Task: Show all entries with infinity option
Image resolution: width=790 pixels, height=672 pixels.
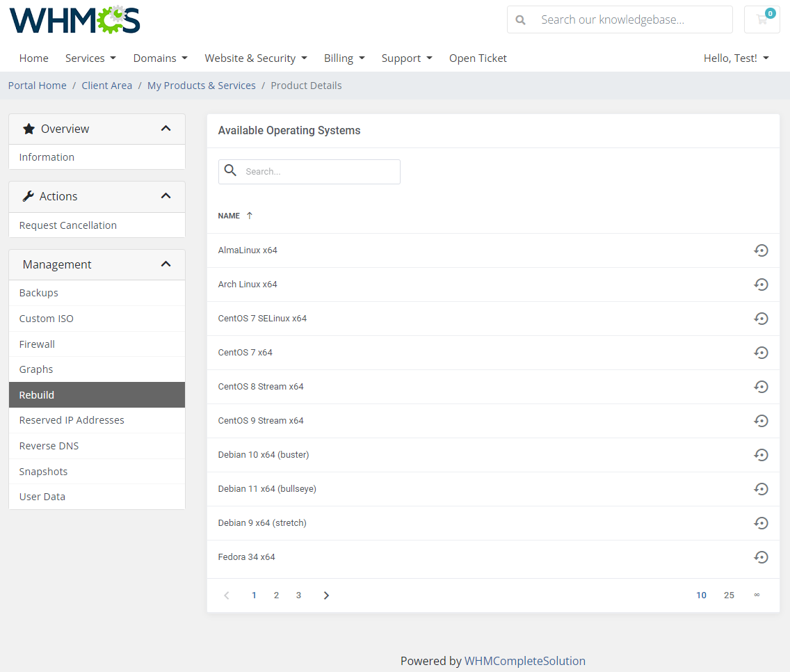Action: (757, 595)
